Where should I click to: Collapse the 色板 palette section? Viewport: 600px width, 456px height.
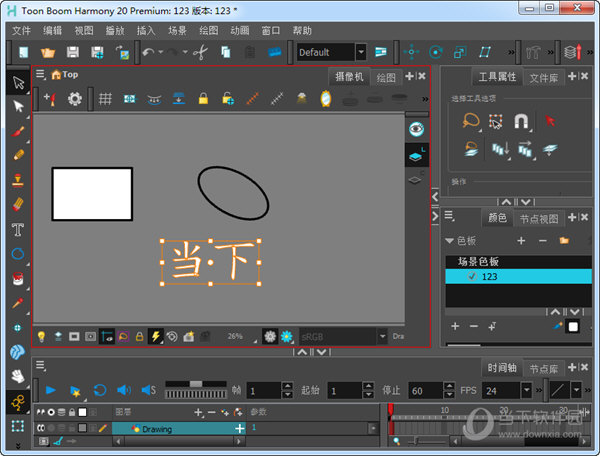coord(449,241)
